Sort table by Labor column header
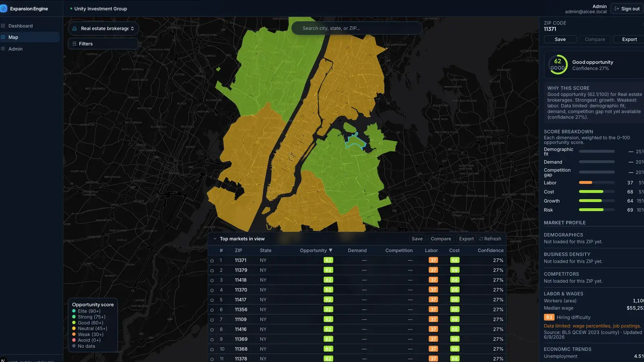Viewport: 644px width, 362px height. [431, 251]
